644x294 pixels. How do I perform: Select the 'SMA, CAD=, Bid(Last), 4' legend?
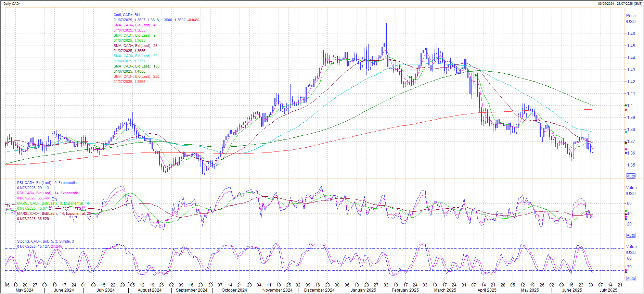(134, 25)
